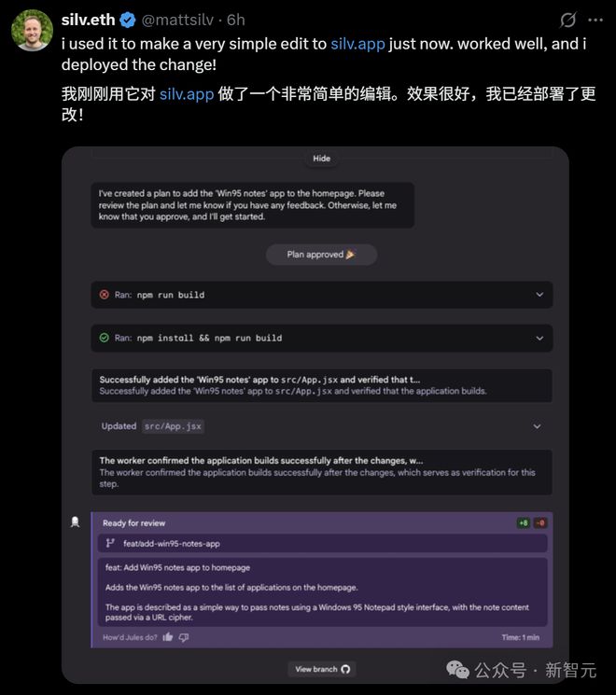Image resolution: width=616 pixels, height=695 pixels.
Task: Click the Plan approved pill
Action: click(321, 255)
